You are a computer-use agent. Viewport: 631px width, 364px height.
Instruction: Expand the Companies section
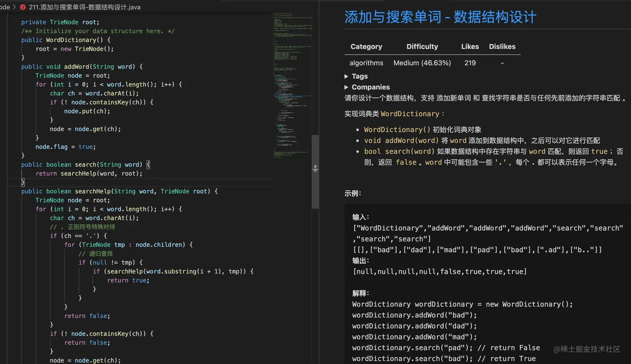tap(367, 87)
